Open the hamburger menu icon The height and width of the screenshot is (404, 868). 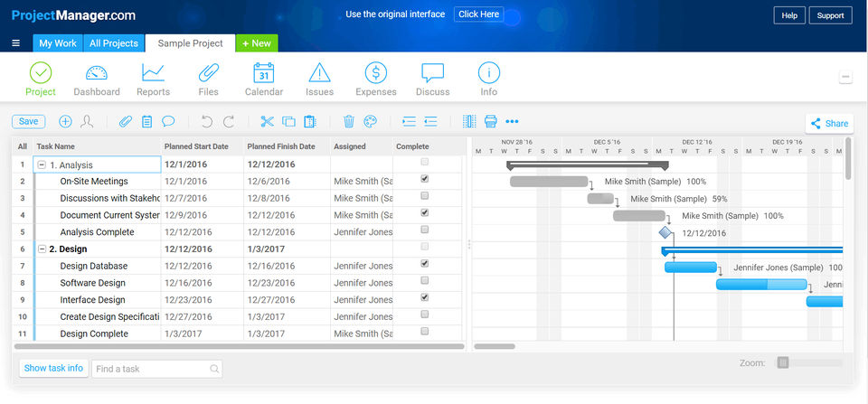click(x=16, y=43)
